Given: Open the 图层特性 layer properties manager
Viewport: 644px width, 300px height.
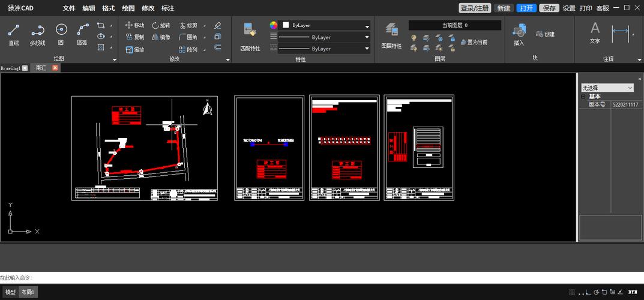Looking at the screenshot, I should tap(391, 35).
